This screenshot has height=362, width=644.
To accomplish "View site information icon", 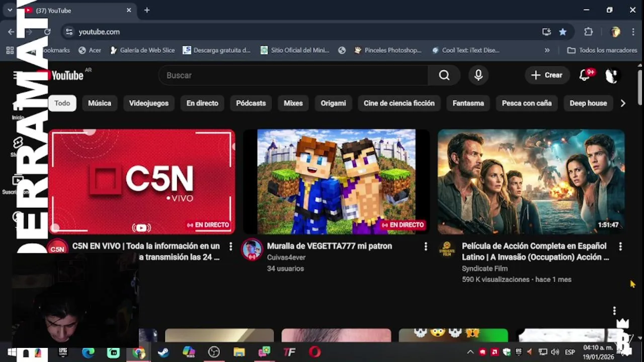I will click(69, 32).
